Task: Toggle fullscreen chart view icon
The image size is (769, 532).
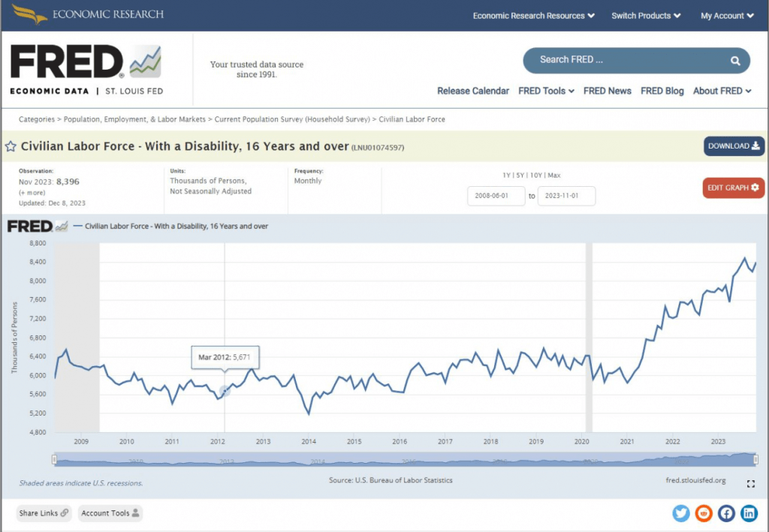Action: pyautogui.click(x=750, y=484)
